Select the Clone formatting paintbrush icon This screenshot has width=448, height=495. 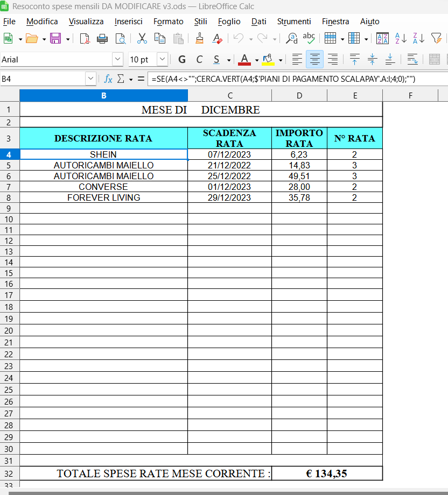pyautogui.click(x=200, y=39)
